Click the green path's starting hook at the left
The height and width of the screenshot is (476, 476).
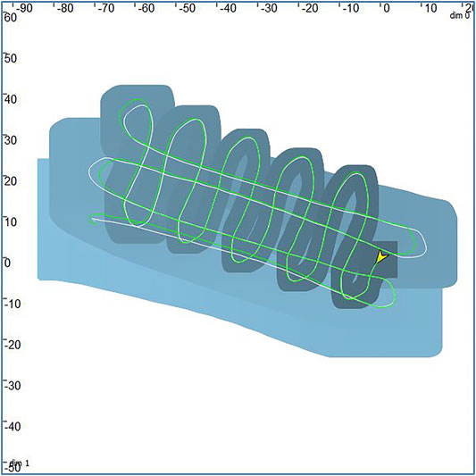pos(93,220)
